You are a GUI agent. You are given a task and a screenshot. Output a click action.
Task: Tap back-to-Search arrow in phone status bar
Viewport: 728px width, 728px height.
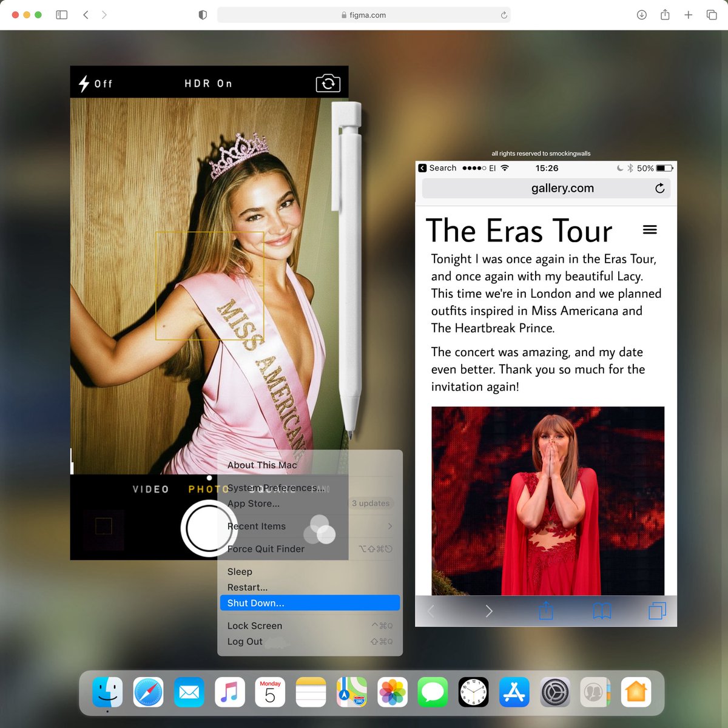422,168
